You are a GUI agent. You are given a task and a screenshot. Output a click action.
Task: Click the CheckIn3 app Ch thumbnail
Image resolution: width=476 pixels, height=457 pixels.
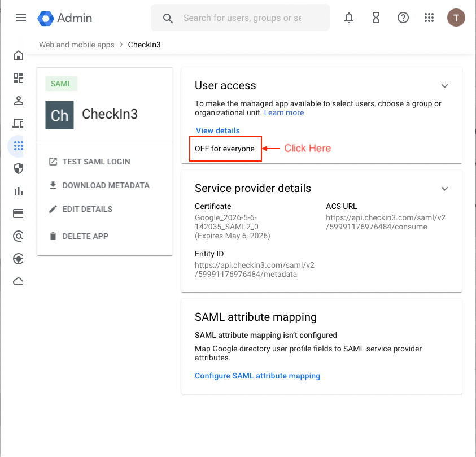tap(59, 115)
